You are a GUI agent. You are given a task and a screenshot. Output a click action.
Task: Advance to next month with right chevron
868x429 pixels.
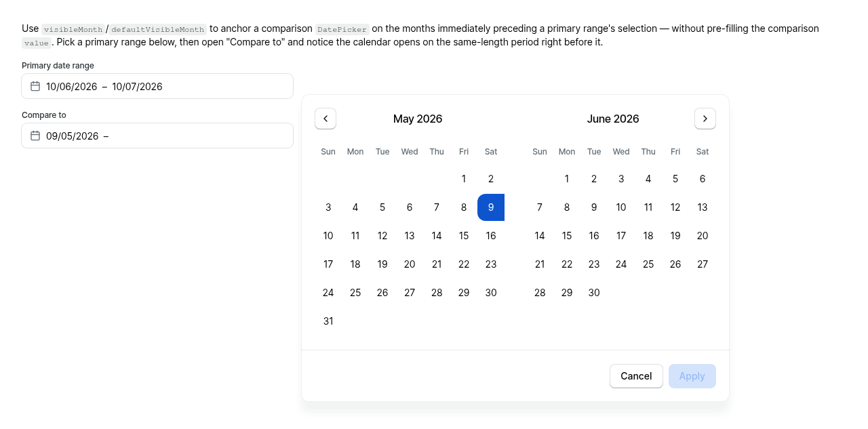tap(705, 119)
